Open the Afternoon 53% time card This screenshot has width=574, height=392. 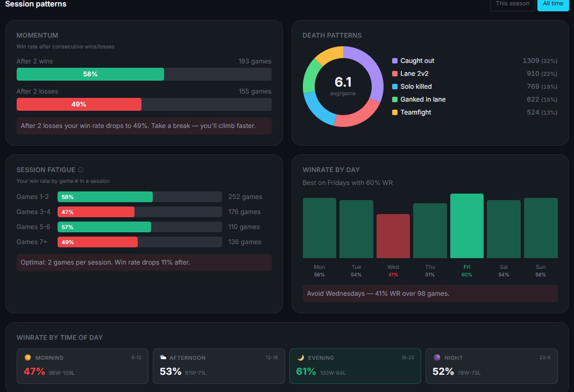point(218,366)
